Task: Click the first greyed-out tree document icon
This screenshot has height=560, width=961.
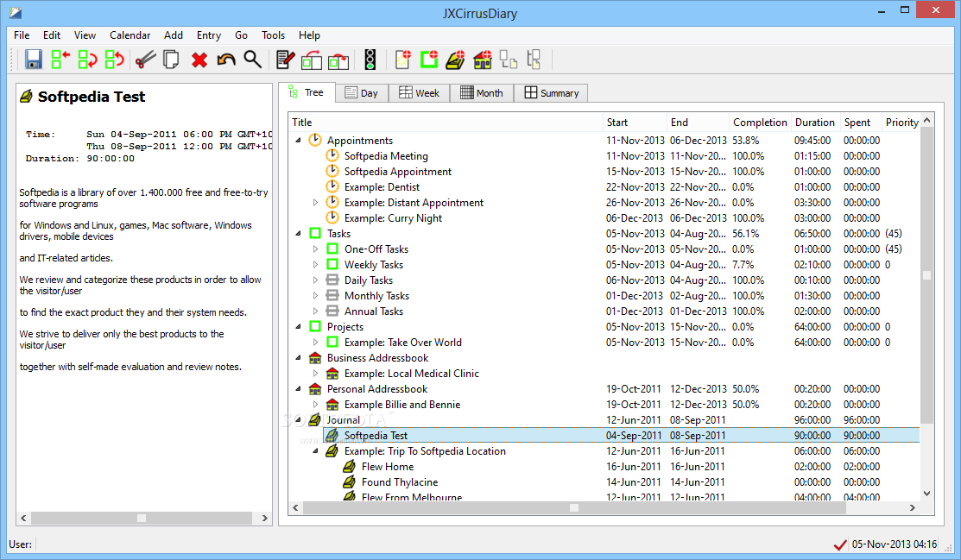Action: click(x=508, y=60)
